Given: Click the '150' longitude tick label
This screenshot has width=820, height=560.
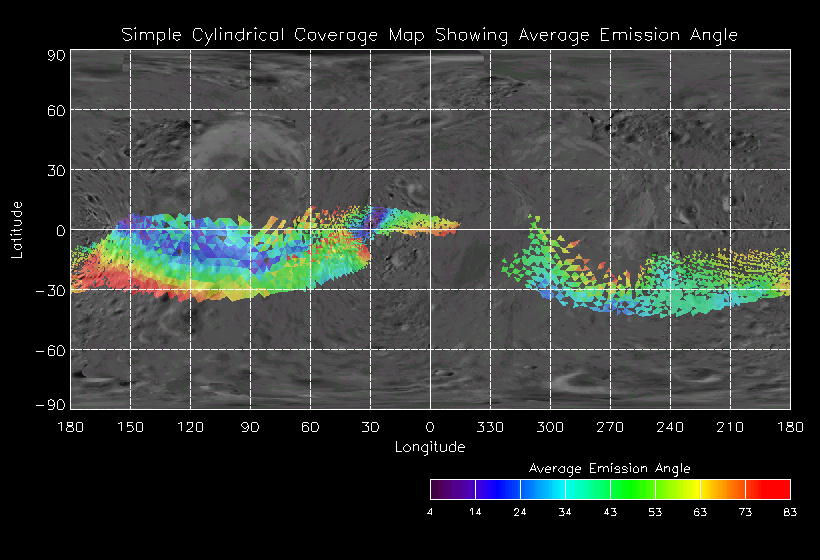Looking at the screenshot, I should point(130,427).
